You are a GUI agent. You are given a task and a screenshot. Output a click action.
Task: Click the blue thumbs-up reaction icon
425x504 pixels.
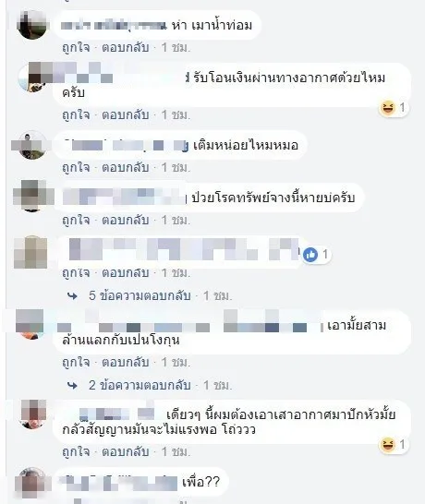310,255
